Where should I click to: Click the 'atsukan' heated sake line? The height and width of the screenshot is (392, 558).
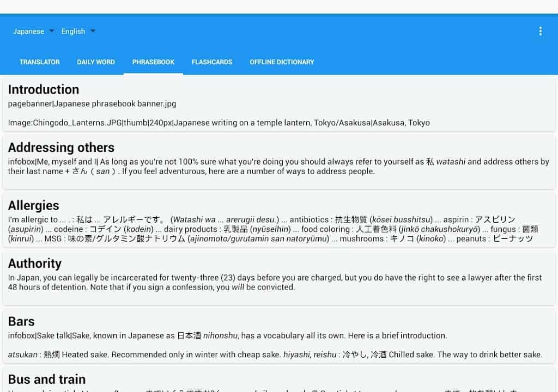(x=275, y=354)
